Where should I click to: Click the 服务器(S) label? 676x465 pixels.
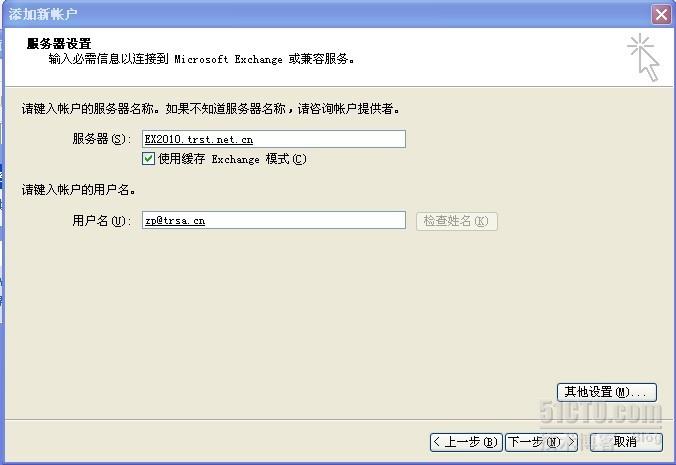[101, 139]
